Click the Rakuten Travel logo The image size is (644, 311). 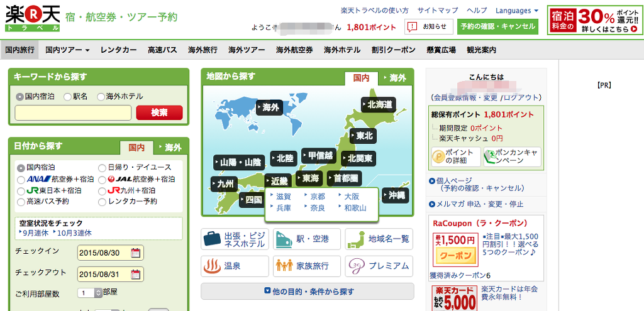33,18
